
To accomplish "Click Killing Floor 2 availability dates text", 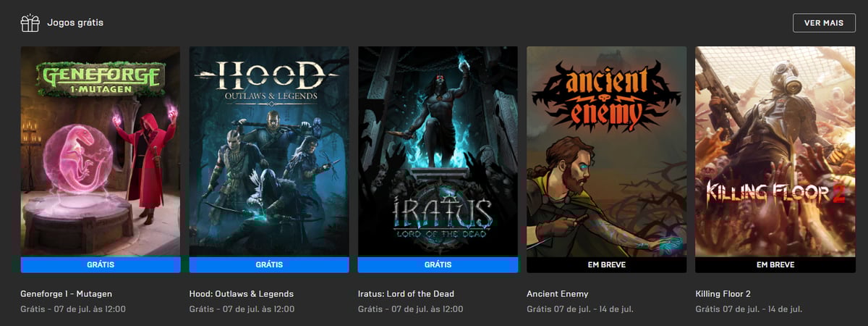I will (x=748, y=309).
